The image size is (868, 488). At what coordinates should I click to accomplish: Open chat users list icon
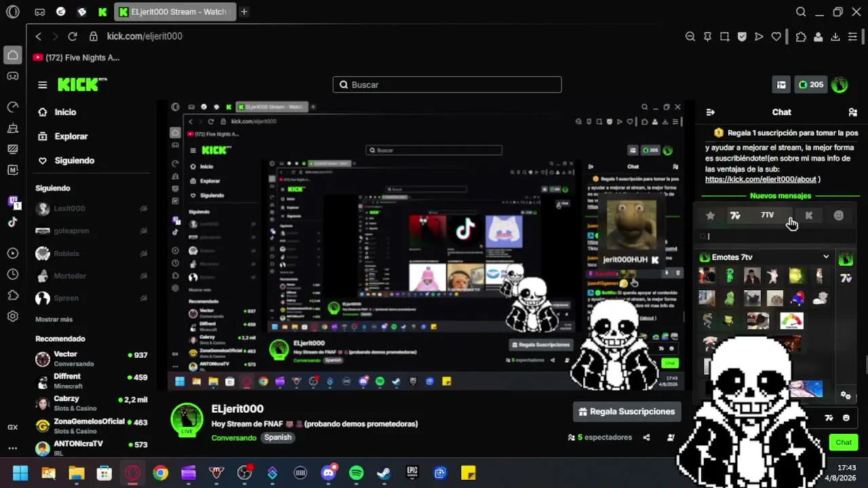click(853, 113)
